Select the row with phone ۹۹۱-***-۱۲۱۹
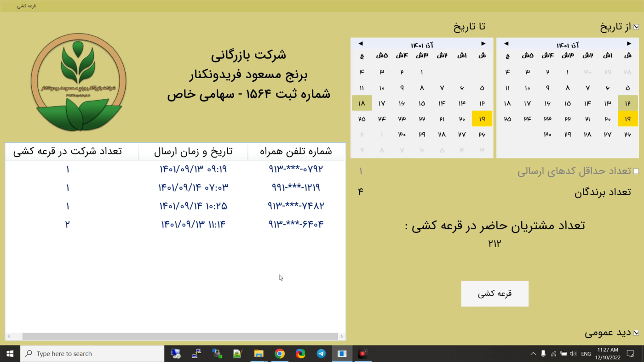 point(175,187)
